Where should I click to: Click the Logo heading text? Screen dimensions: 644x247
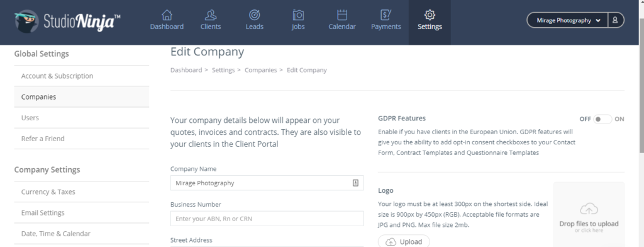coord(386,190)
